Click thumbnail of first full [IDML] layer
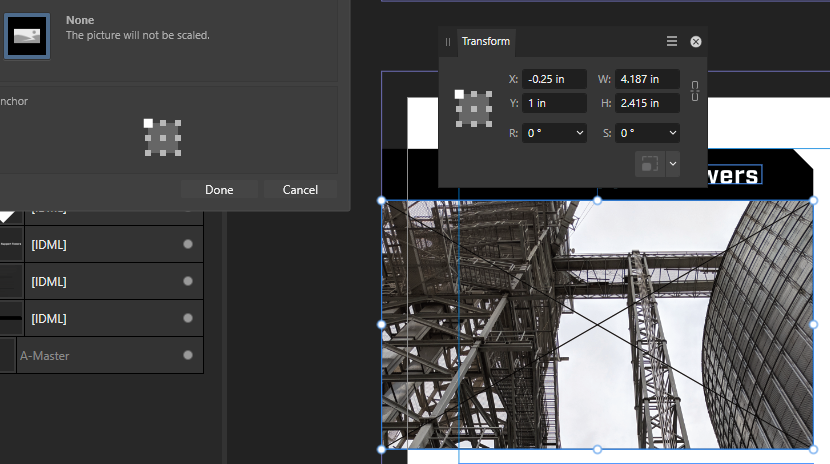This screenshot has height=464, width=830. (x=11, y=244)
